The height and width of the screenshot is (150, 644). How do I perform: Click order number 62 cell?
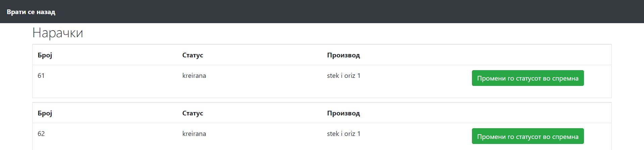(41, 134)
